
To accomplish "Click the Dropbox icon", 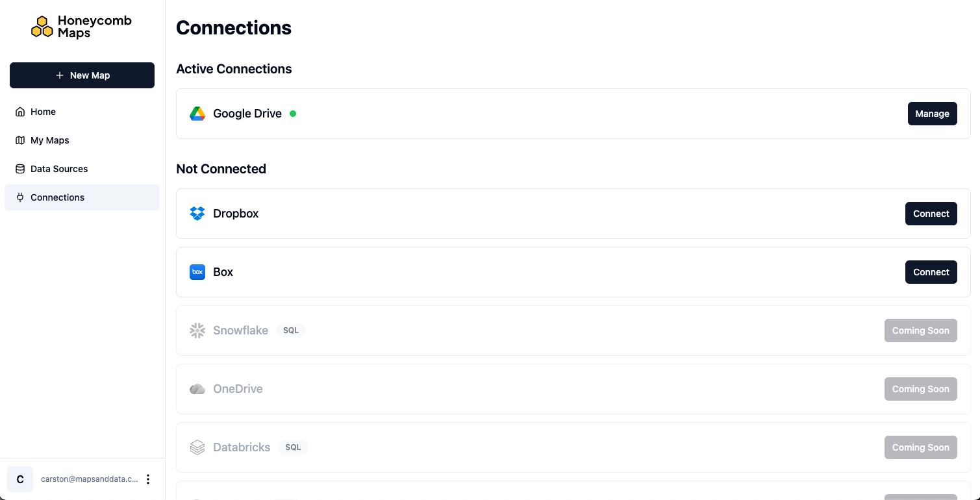I will click(197, 213).
